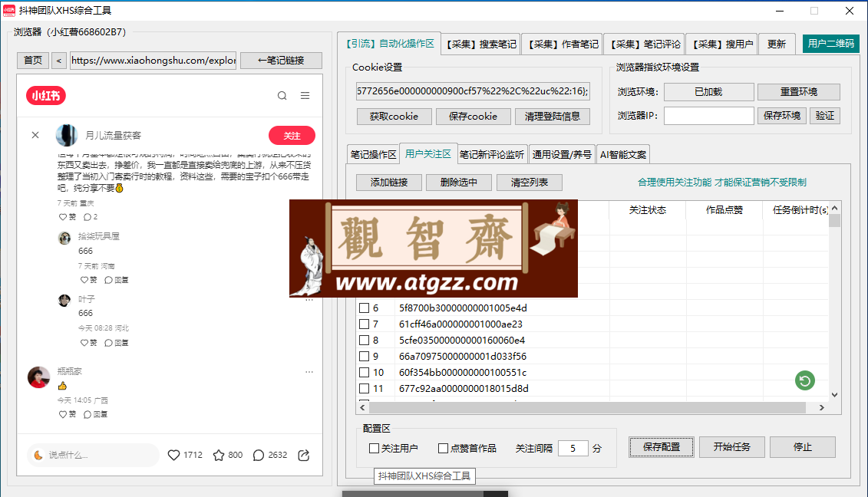Click the 验证 button
The height and width of the screenshot is (497, 868).
pos(825,116)
